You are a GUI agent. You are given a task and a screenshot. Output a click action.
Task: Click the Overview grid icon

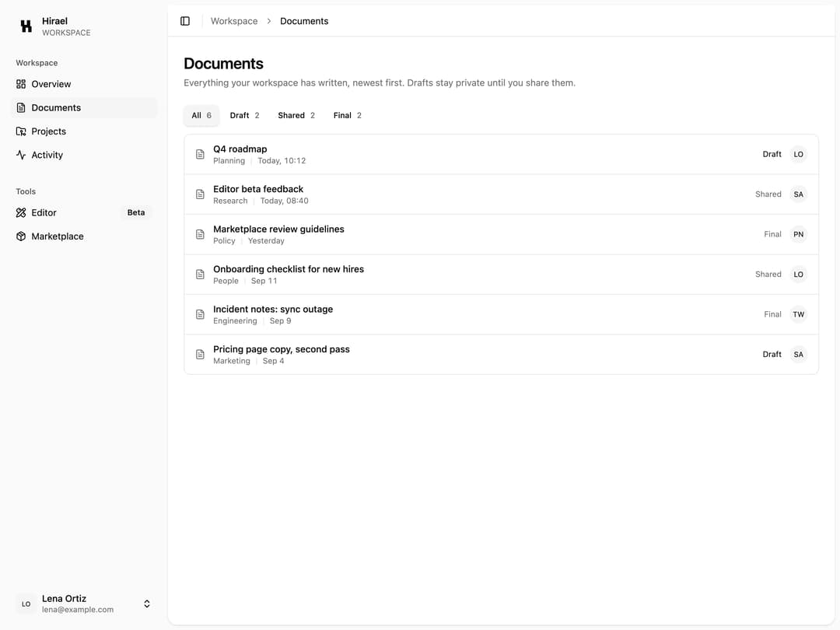[x=21, y=84]
